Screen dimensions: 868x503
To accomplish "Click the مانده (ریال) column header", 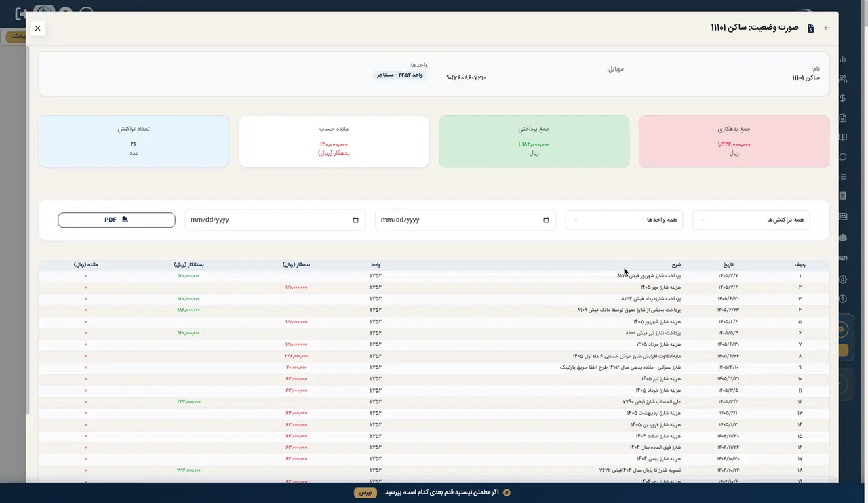I will pyautogui.click(x=86, y=264).
